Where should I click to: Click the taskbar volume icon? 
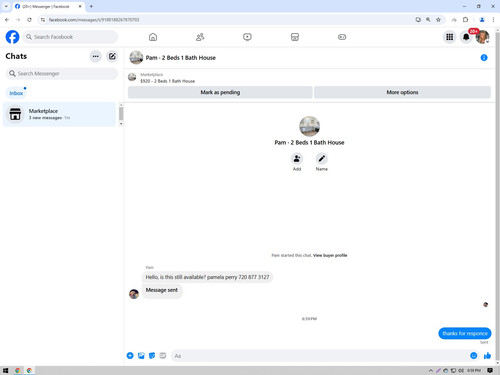(x=461, y=370)
